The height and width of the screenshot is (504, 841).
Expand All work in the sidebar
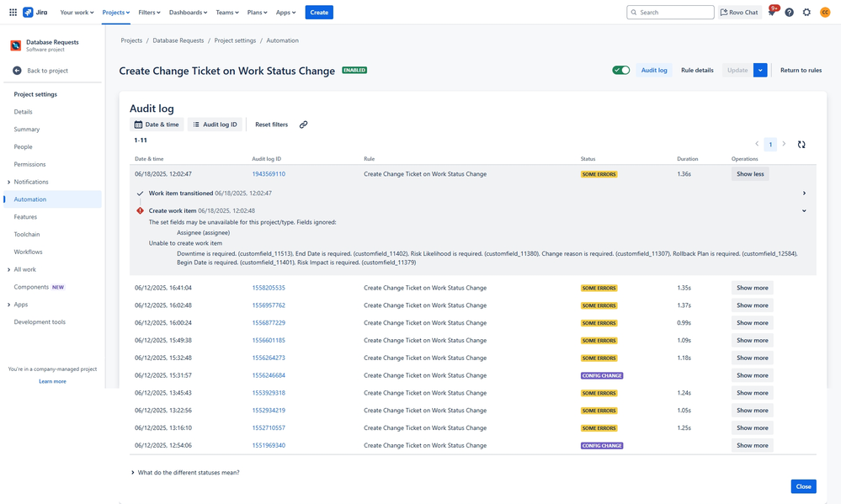tap(8, 270)
